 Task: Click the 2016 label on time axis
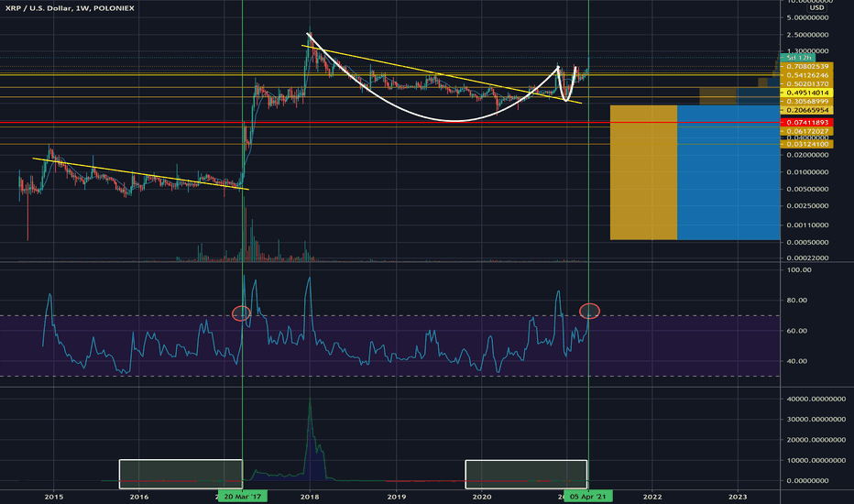(139, 497)
